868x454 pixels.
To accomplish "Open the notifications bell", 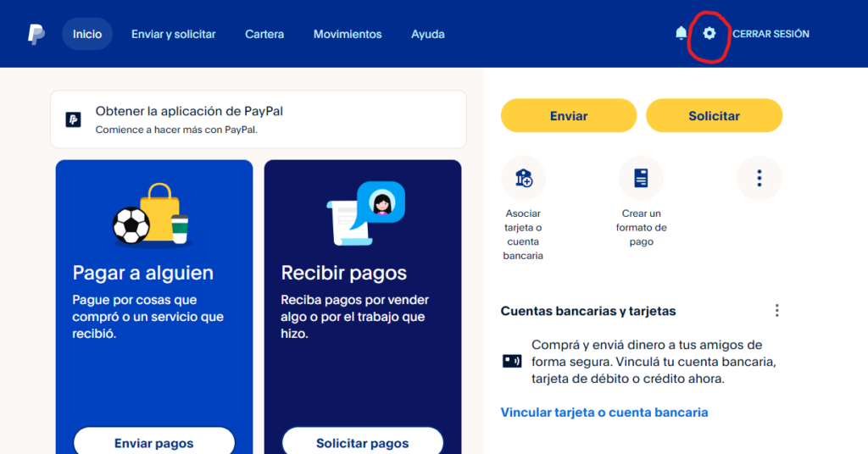I will (x=681, y=34).
